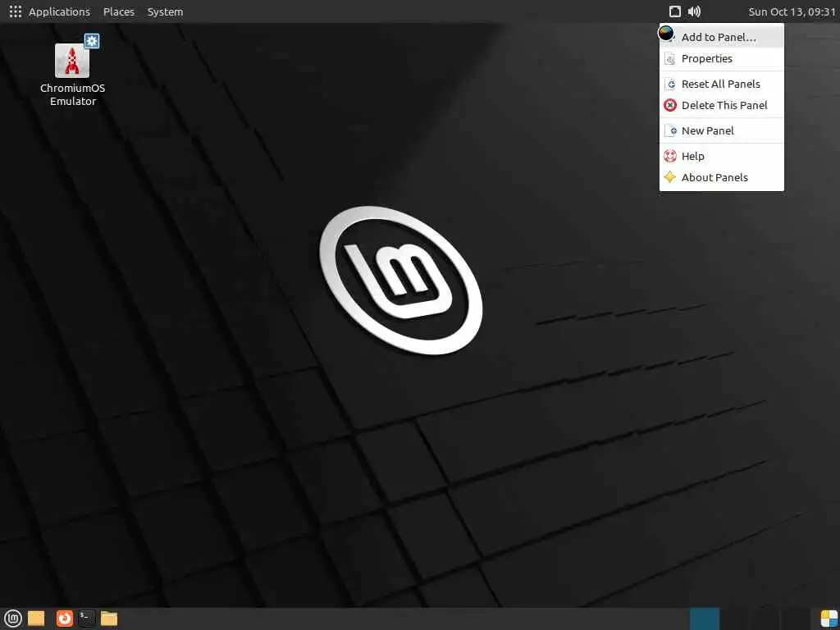Open the Linux Mint menu button in the bottom panel
This screenshot has height=630, width=840.
13,619
